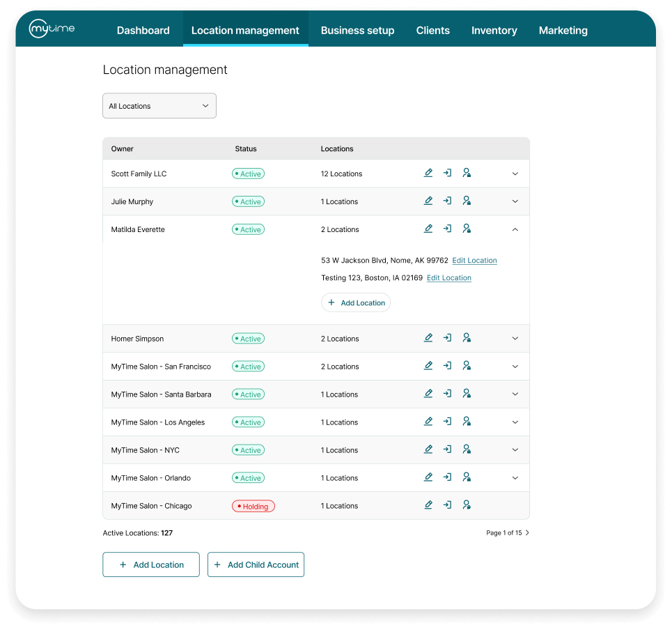This screenshot has width=672, height=630.
Task: Click the Active badge for Scott Family LLC
Action: pyautogui.click(x=248, y=174)
